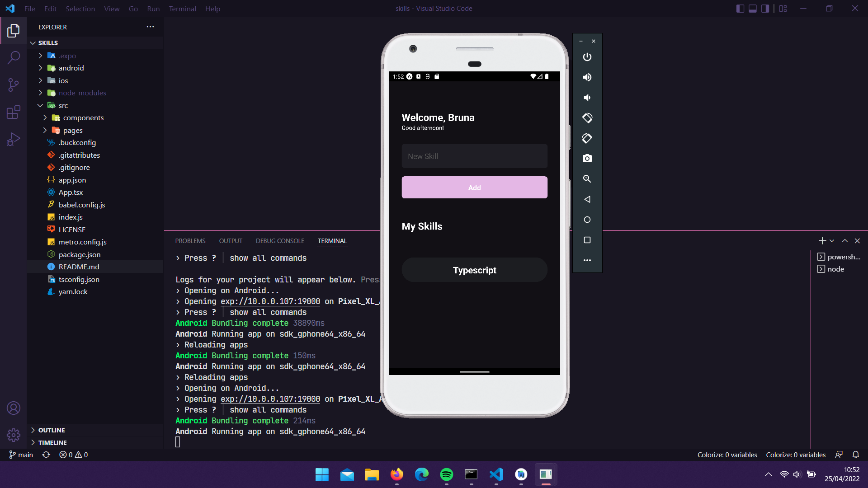Toggle the secondary side bar
The width and height of the screenshot is (868, 488).
[765, 8]
